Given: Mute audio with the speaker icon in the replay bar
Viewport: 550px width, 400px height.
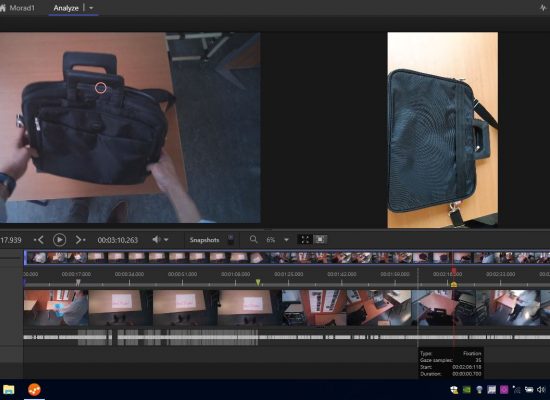Looking at the screenshot, I should point(156,240).
